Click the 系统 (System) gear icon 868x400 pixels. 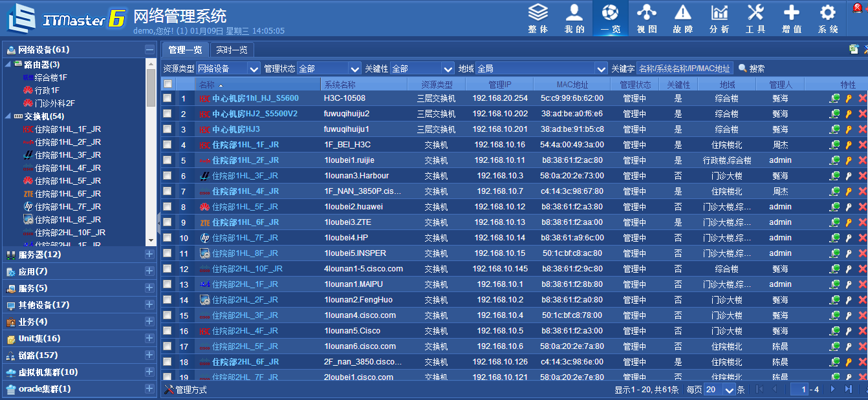(828, 18)
